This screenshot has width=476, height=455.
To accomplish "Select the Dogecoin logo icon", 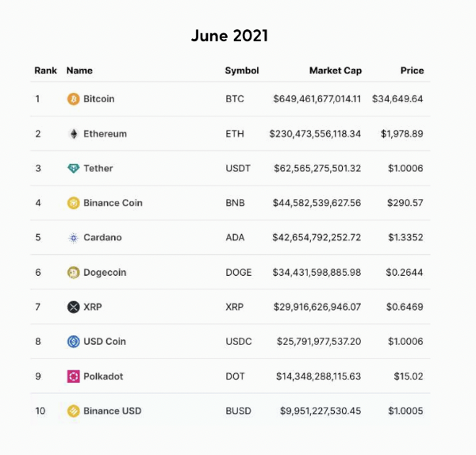I will [x=73, y=273].
